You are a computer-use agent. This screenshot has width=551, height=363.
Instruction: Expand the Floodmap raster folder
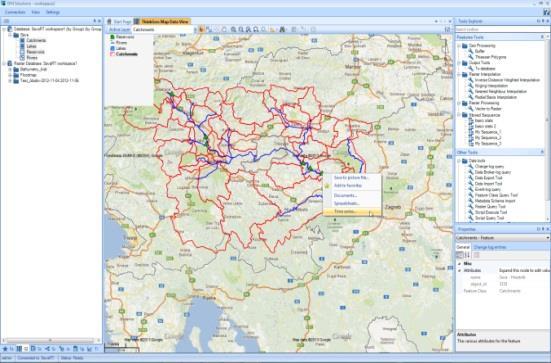tap(10, 75)
